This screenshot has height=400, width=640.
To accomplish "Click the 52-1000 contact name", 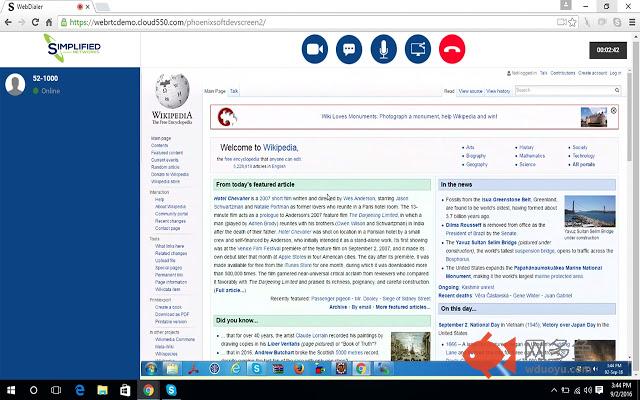I will [45, 78].
